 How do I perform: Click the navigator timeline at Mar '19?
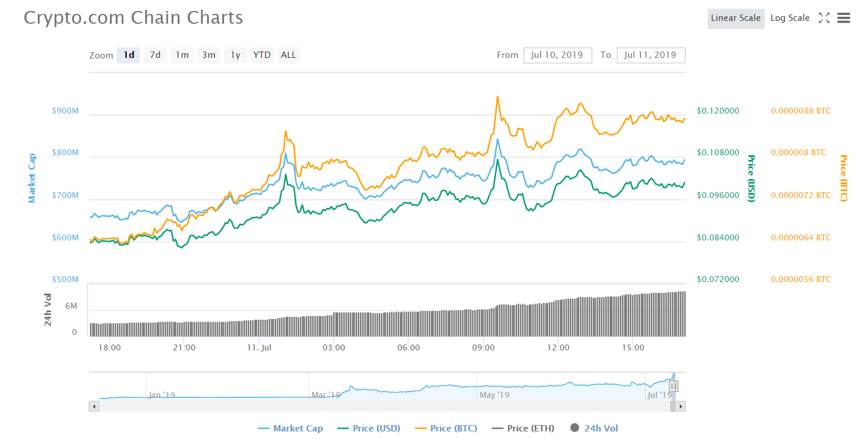326,395
